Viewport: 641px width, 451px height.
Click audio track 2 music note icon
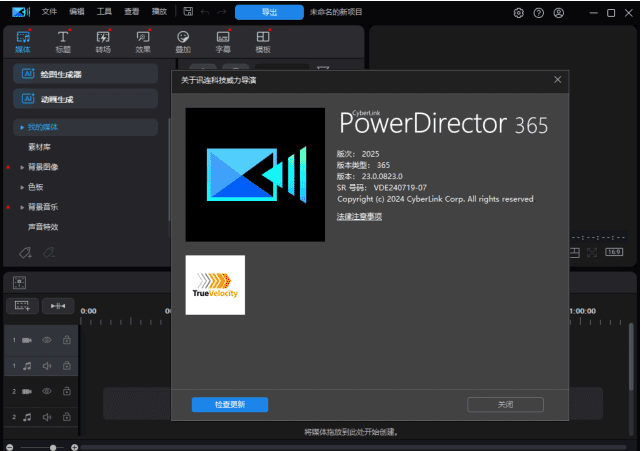[27, 417]
